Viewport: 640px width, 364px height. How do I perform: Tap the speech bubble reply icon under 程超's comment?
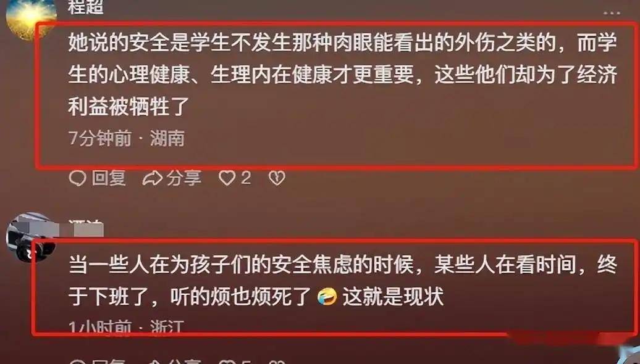[x=78, y=178]
